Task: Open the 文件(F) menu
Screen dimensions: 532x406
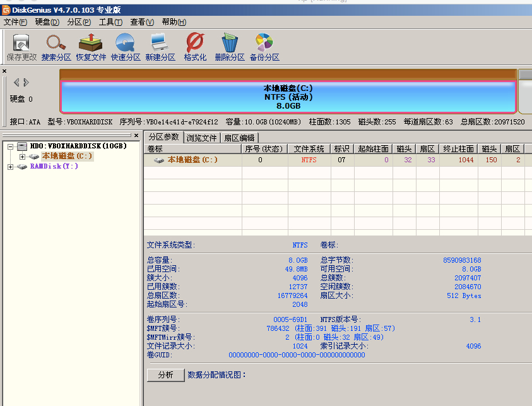Action: coord(15,22)
